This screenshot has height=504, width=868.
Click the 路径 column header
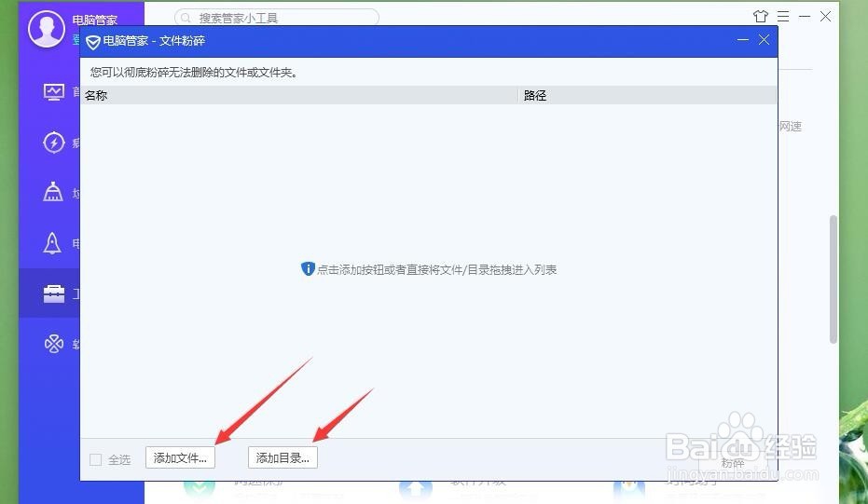point(648,95)
